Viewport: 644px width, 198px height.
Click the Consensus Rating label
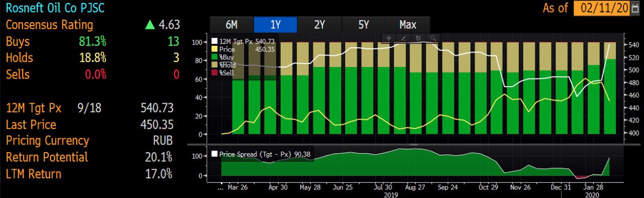coord(49,25)
